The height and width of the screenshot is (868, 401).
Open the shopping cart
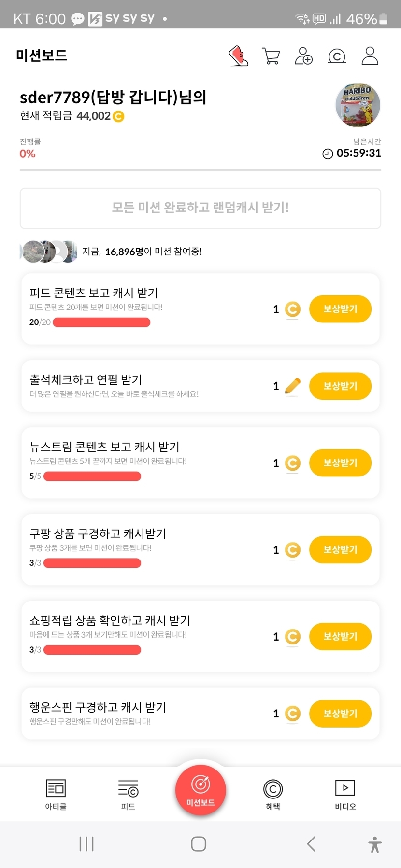(x=271, y=56)
